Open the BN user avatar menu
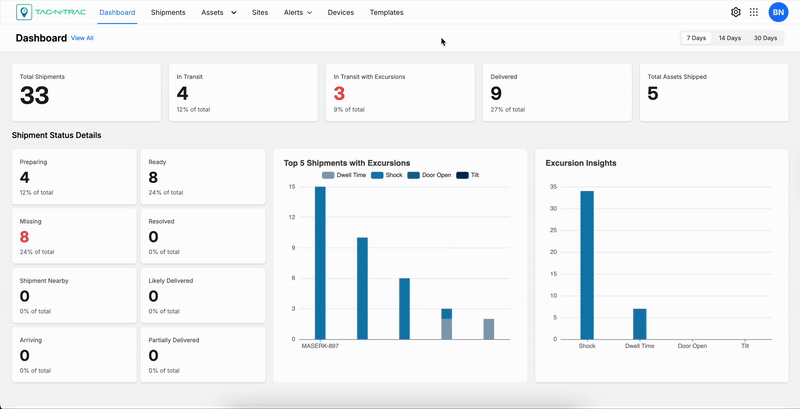 pyautogui.click(x=778, y=12)
